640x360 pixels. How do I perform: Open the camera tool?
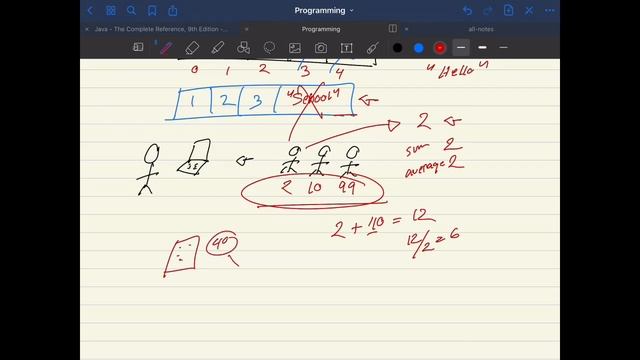tap(321, 48)
